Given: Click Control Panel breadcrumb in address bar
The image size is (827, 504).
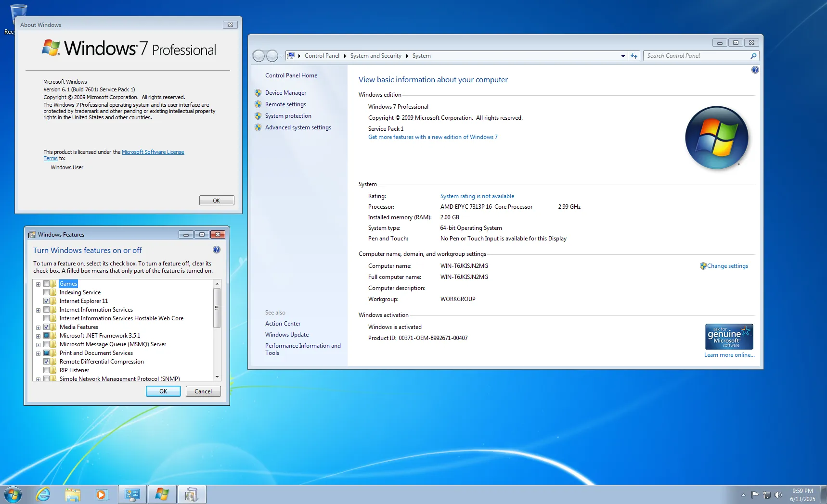Looking at the screenshot, I should click(322, 56).
